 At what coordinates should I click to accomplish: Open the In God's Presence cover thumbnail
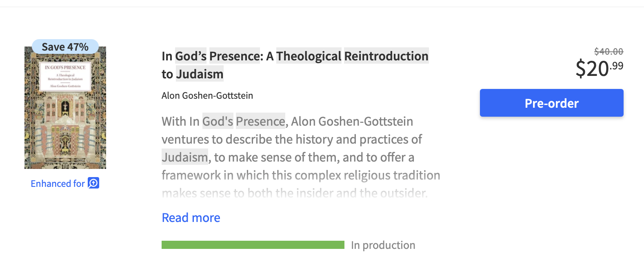click(x=65, y=122)
